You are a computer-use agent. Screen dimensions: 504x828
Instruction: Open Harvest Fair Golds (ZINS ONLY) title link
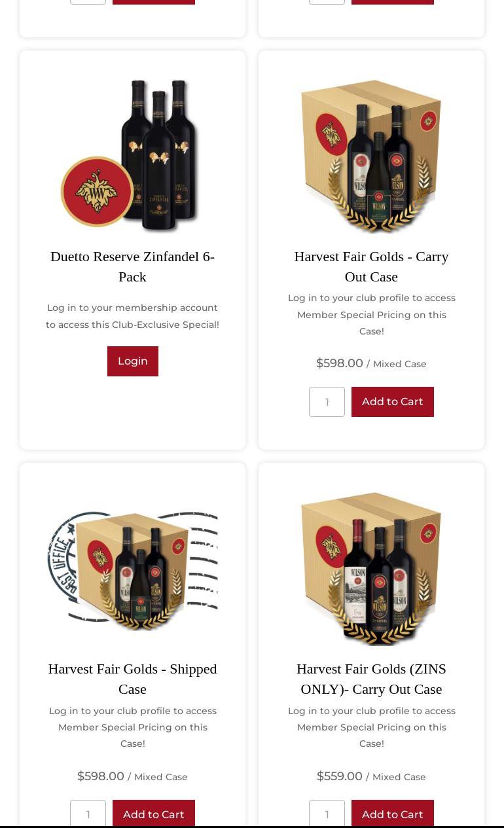point(371,679)
